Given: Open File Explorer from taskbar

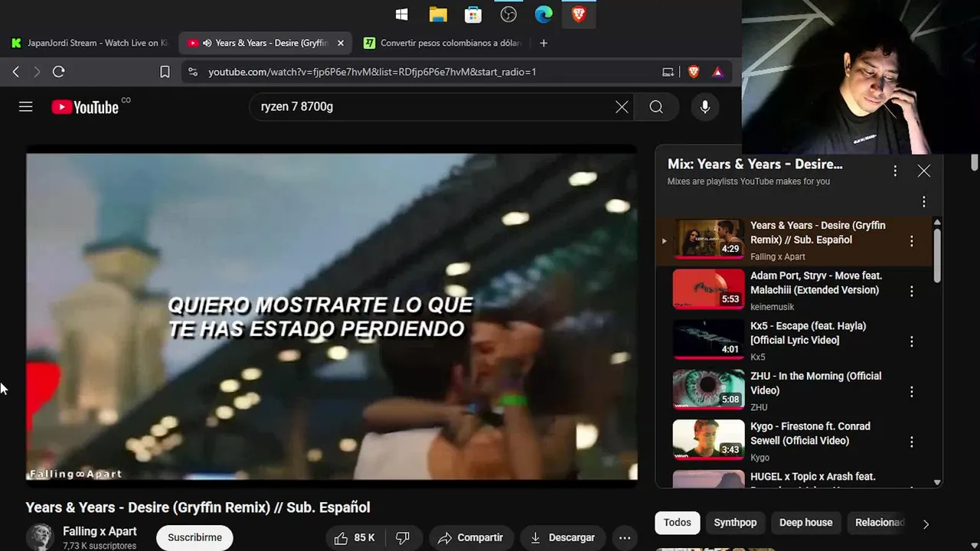Looking at the screenshot, I should [x=438, y=15].
